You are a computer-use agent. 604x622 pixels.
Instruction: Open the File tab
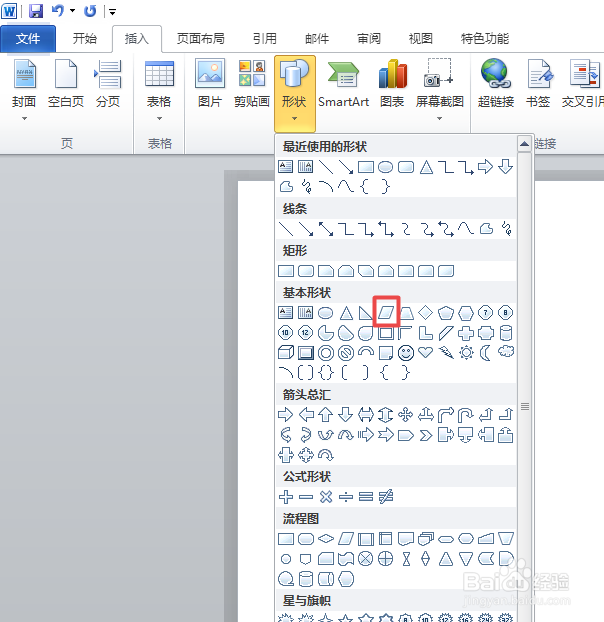pyautogui.click(x=28, y=38)
